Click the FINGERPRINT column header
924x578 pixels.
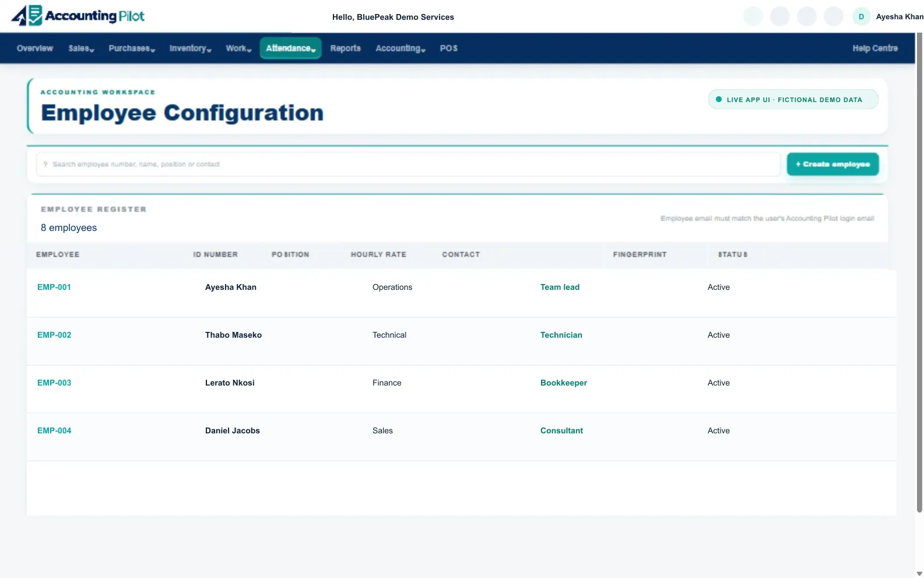(x=640, y=254)
